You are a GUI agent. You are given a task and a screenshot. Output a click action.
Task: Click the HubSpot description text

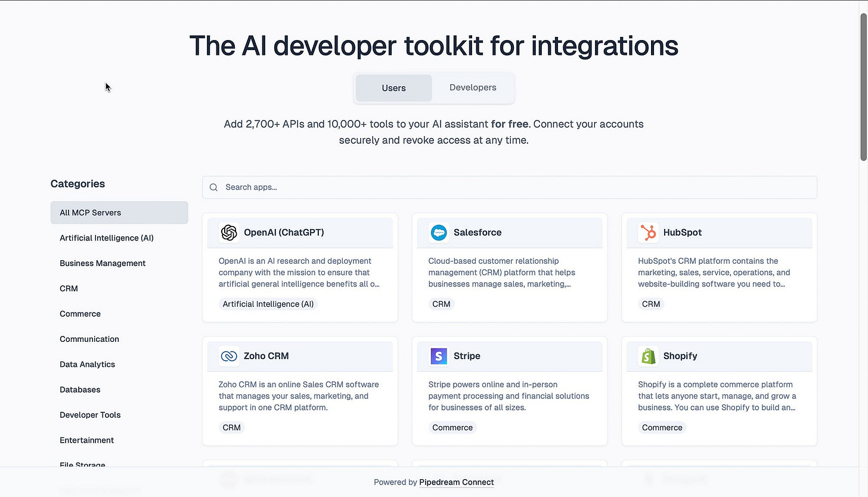[714, 273]
